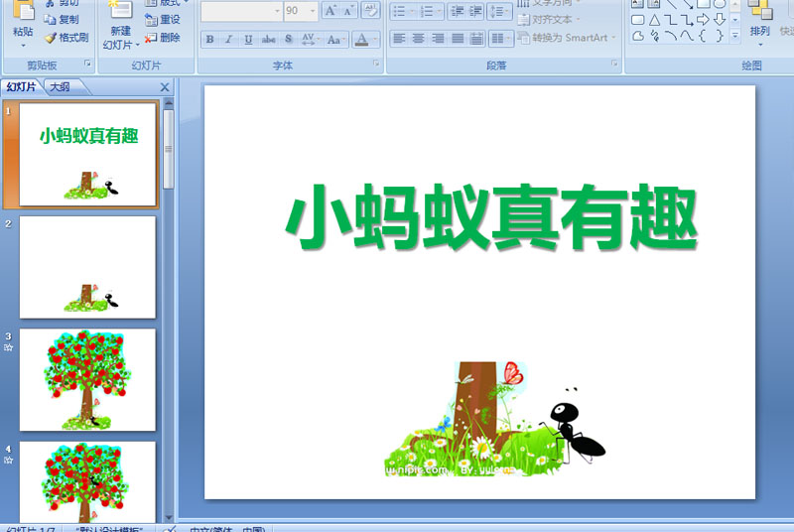
Task: Select the right arrow shape in gallery
Action: [703, 19]
